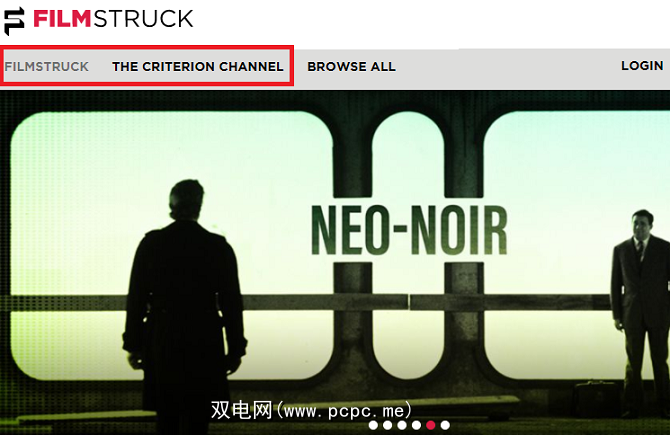670x435 pixels.
Task: Open the FILMSTRUCK navigation tab
Action: (47, 67)
